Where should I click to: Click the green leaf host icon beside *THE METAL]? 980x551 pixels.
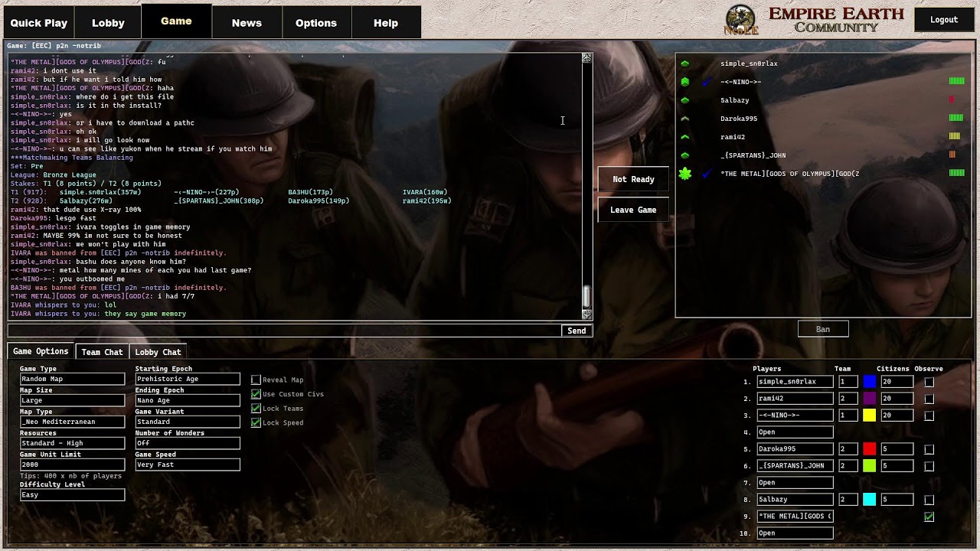click(685, 174)
